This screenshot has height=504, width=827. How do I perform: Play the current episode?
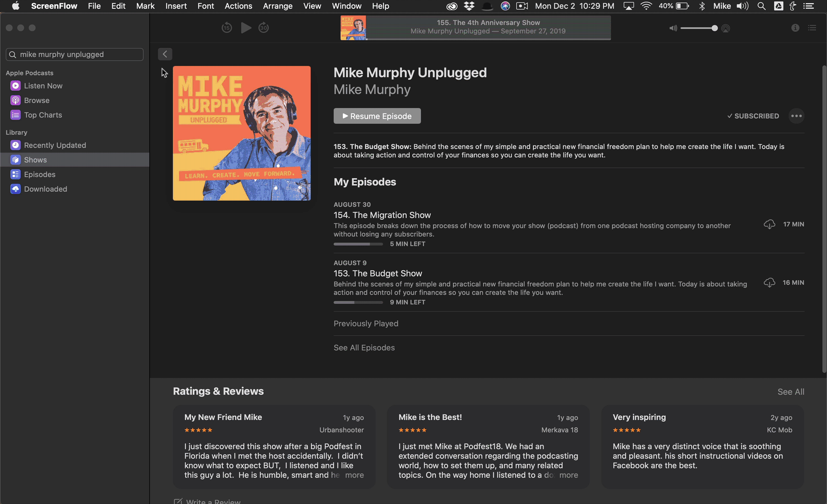(x=246, y=28)
